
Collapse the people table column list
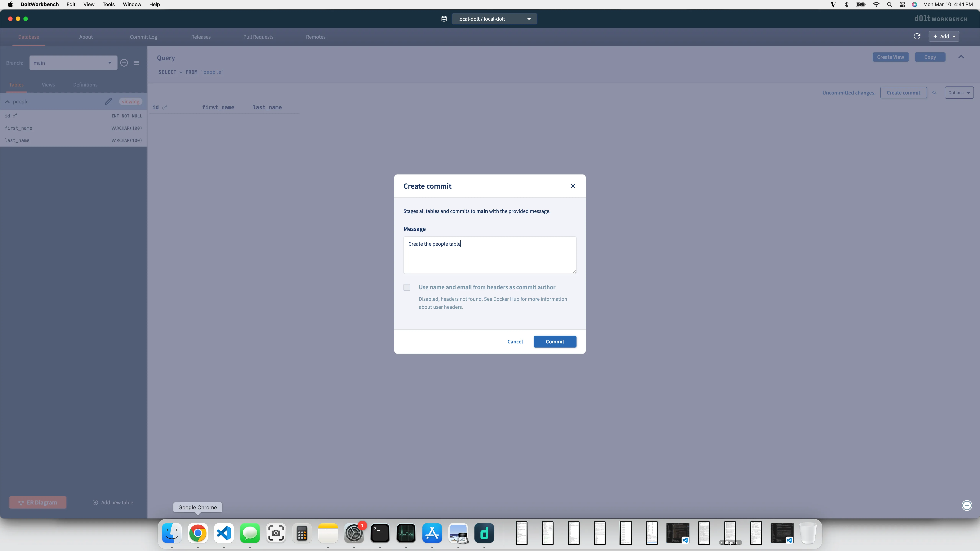7,102
